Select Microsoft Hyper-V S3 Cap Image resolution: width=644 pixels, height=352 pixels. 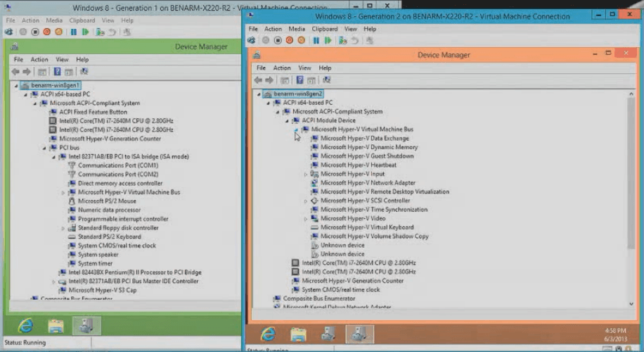click(103, 290)
